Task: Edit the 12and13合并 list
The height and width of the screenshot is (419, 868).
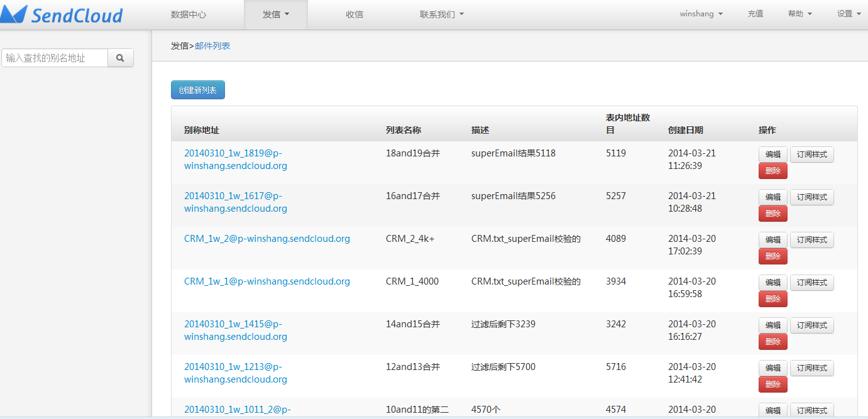Action: pos(773,368)
